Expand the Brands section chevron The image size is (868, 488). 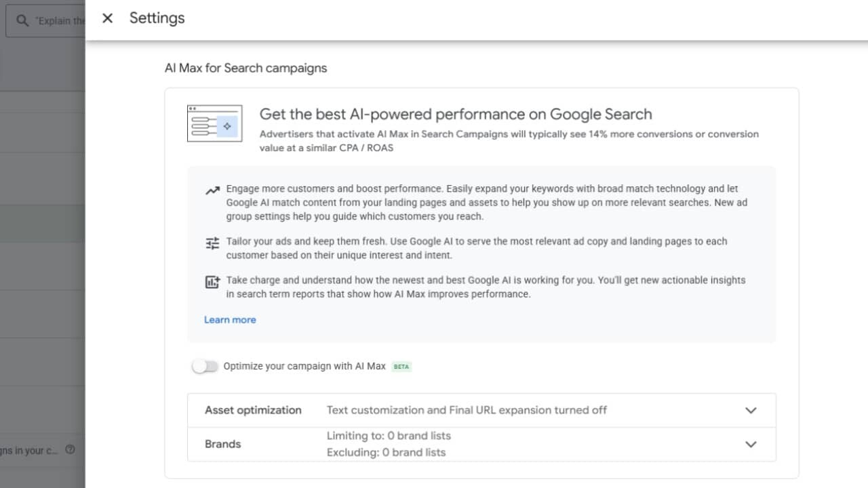(x=751, y=445)
